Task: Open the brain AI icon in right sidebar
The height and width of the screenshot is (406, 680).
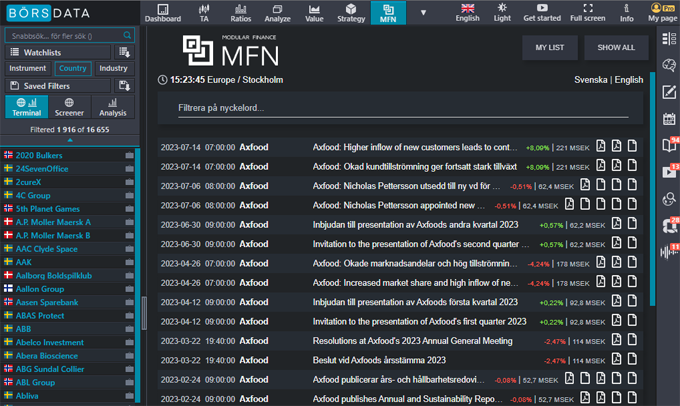Action: pyautogui.click(x=669, y=65)
